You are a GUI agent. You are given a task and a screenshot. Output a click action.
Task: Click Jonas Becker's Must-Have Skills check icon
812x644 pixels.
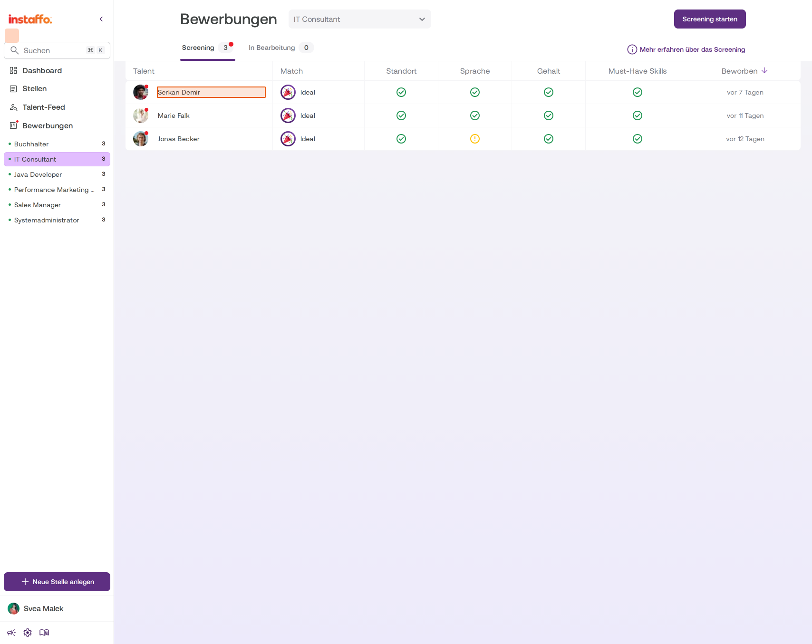click(638, 139)
